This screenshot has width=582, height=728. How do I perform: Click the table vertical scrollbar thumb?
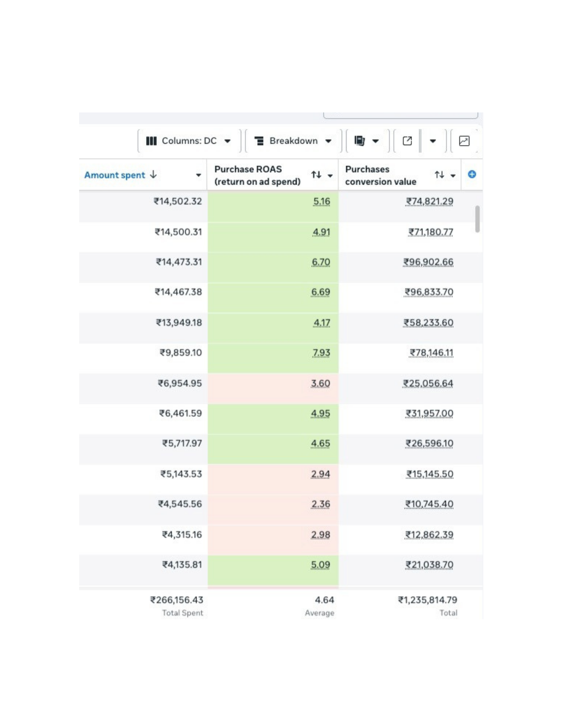[x=477, y=219]
